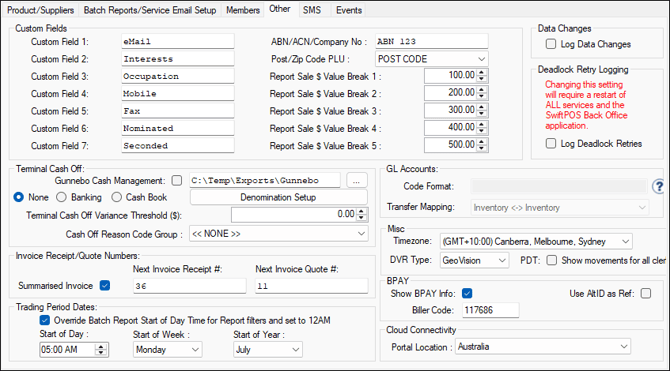Choose the Banking radio button
This screenshot has height=371, width=670.
pos(62,197)
